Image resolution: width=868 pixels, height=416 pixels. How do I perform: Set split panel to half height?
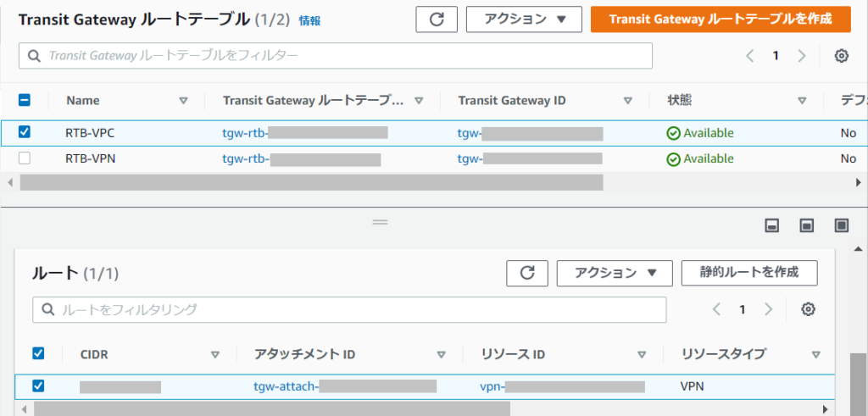tap(807, 225)
